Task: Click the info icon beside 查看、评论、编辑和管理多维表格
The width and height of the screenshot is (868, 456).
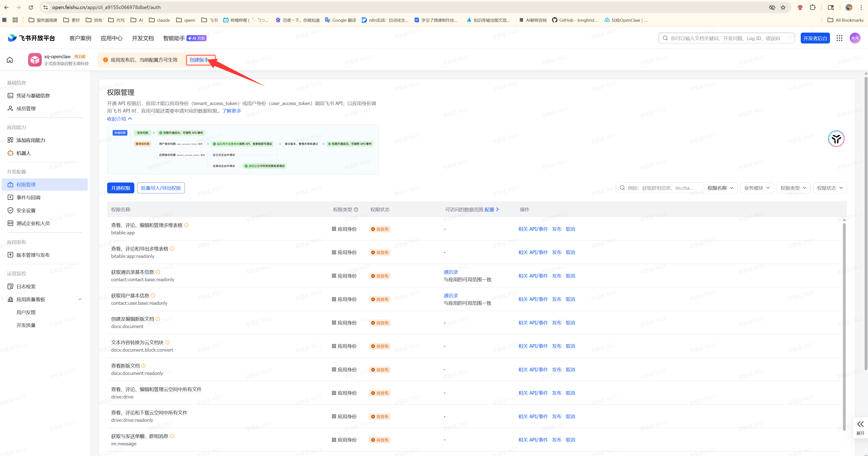Action: 186,225
